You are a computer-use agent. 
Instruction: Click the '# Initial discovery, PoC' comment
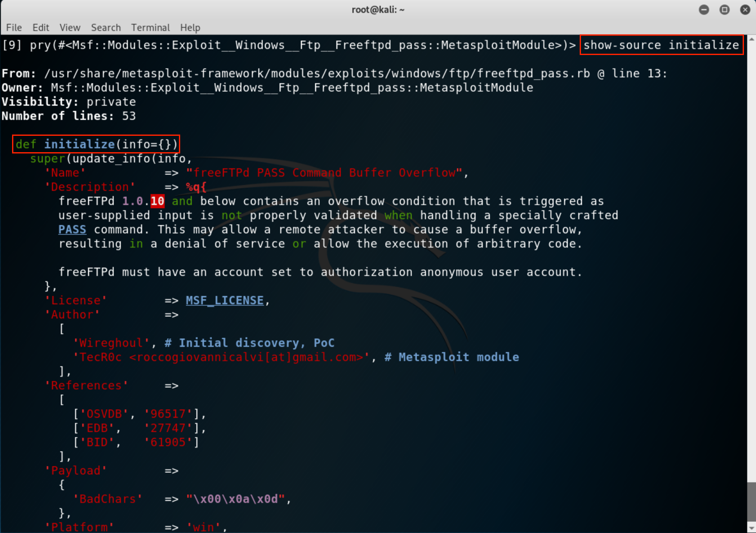pyautogui.click(x=249, y=343)
